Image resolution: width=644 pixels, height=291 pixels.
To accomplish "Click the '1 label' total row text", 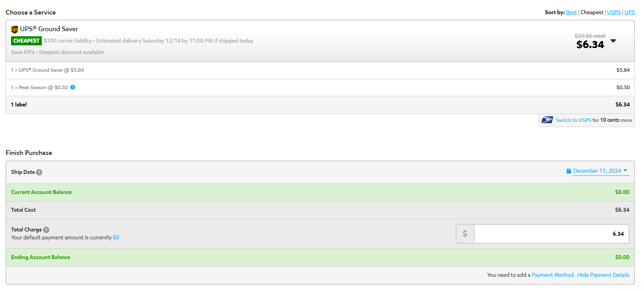I will pos(19,104).
